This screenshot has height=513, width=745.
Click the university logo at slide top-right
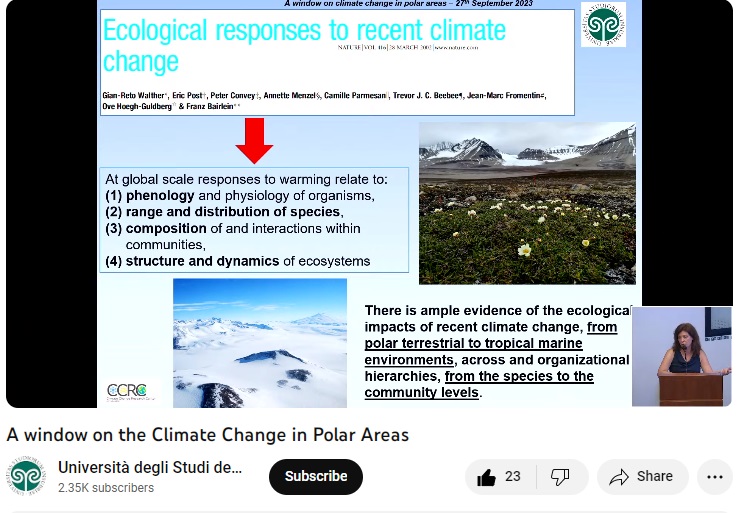(603, 25)
